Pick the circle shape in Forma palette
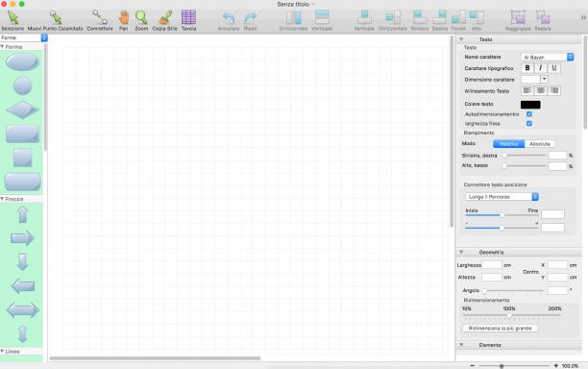The image size is (588, 369). [22, 86]
